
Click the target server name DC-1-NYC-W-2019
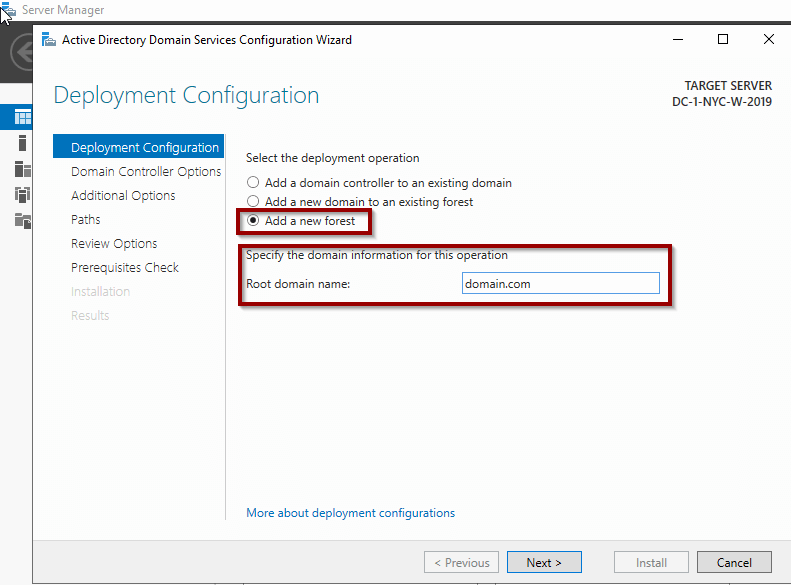[721, 101]
